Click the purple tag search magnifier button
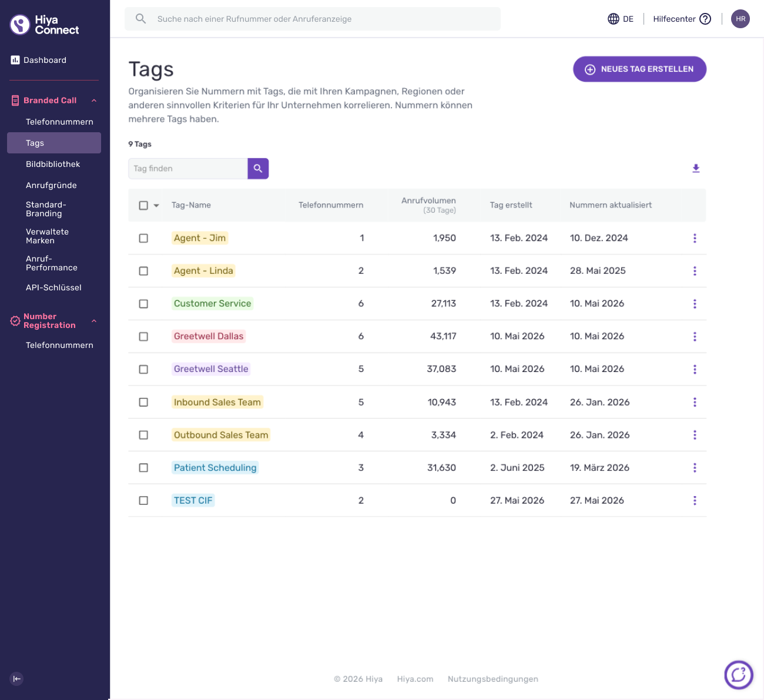The width and height of the screenshot is (764, 700). [x=258, y=169]
